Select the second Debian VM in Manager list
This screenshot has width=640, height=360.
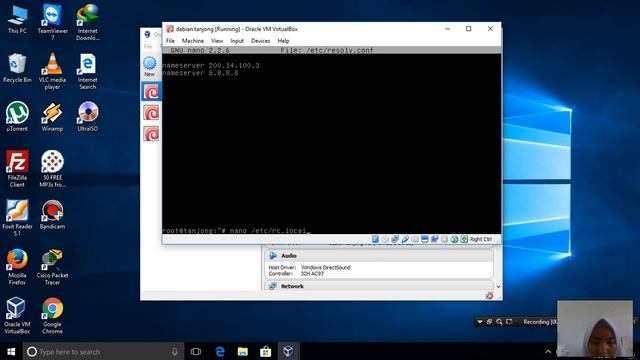point(151,113)
